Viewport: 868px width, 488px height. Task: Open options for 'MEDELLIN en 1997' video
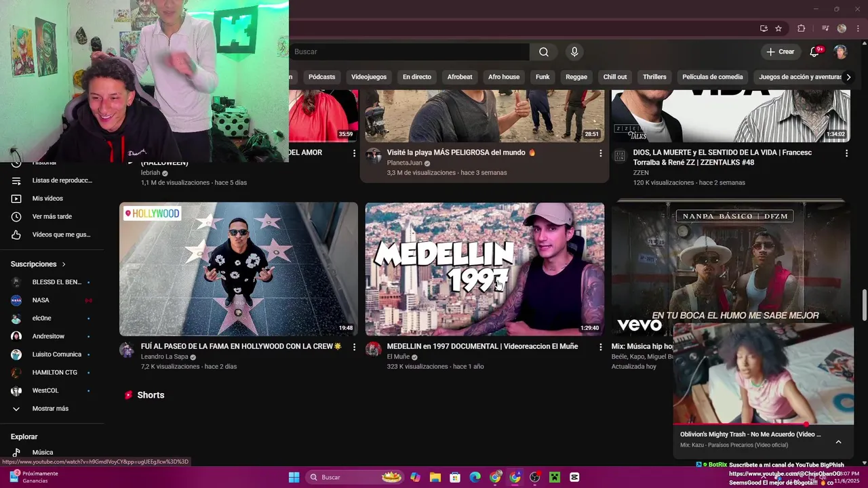(x=600, y=347)
